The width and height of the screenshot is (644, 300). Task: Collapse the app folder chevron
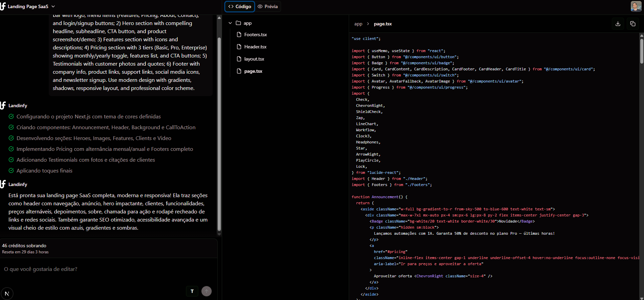[x=230, y=23]
